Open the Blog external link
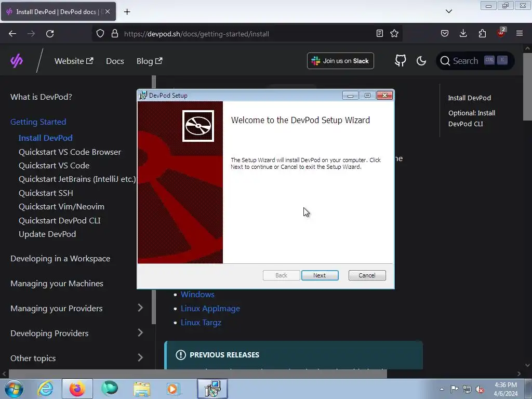The image size is (532, 399). click(x=149, y=61)
